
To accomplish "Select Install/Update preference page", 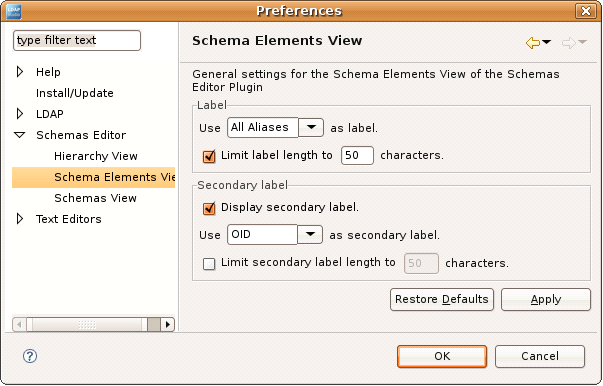I will point(75,93).
